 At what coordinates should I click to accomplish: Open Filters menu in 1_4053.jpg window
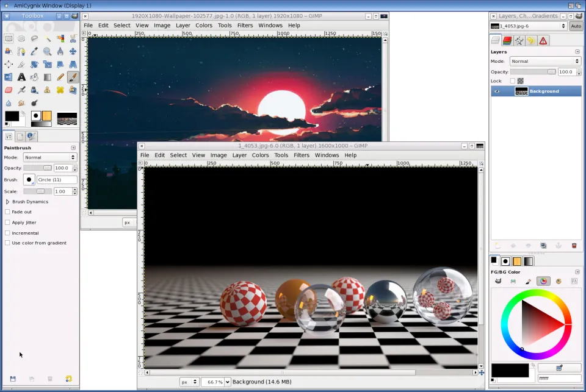302,155
